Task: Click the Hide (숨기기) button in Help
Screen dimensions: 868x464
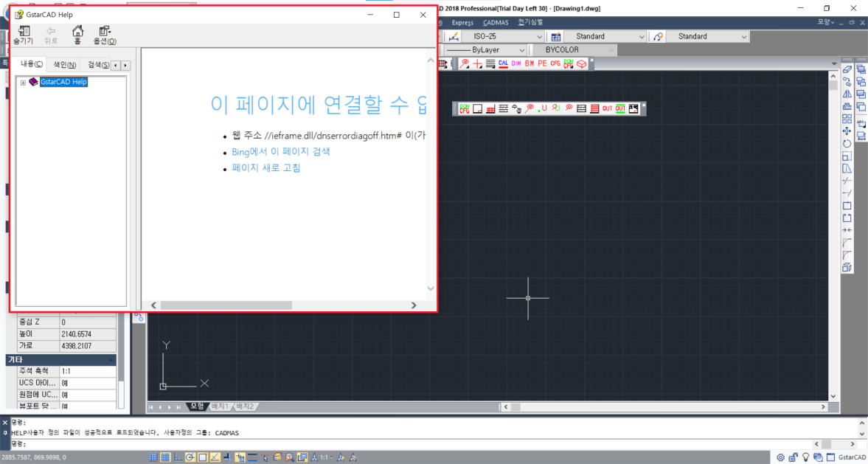Action: point(24,35)
